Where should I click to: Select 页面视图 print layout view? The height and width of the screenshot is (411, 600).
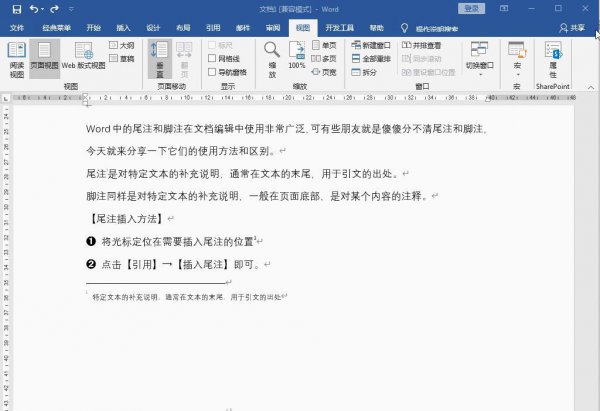tap(44, 59)
